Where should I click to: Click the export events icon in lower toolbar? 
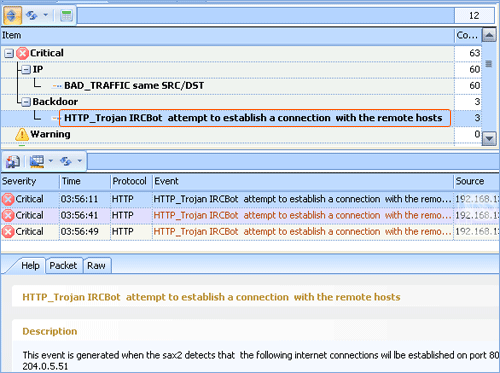[13, 162]
